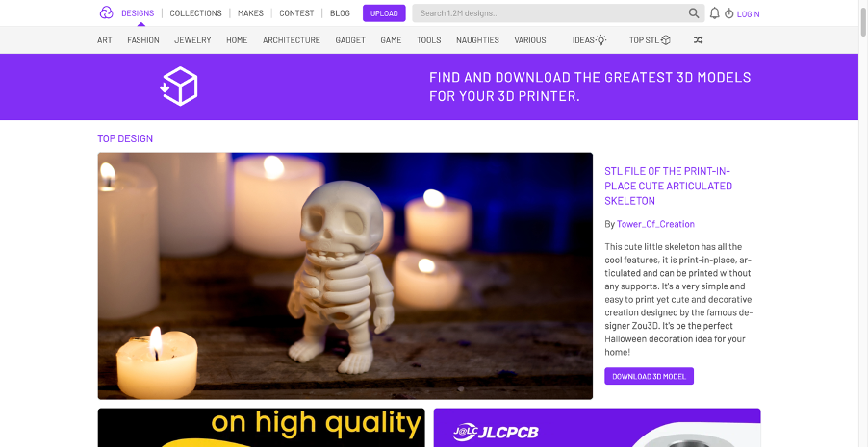Click the Download 3D Model button
Image resolution: width=868 pixels, height=448 pixels.
[x=649, y=376]
